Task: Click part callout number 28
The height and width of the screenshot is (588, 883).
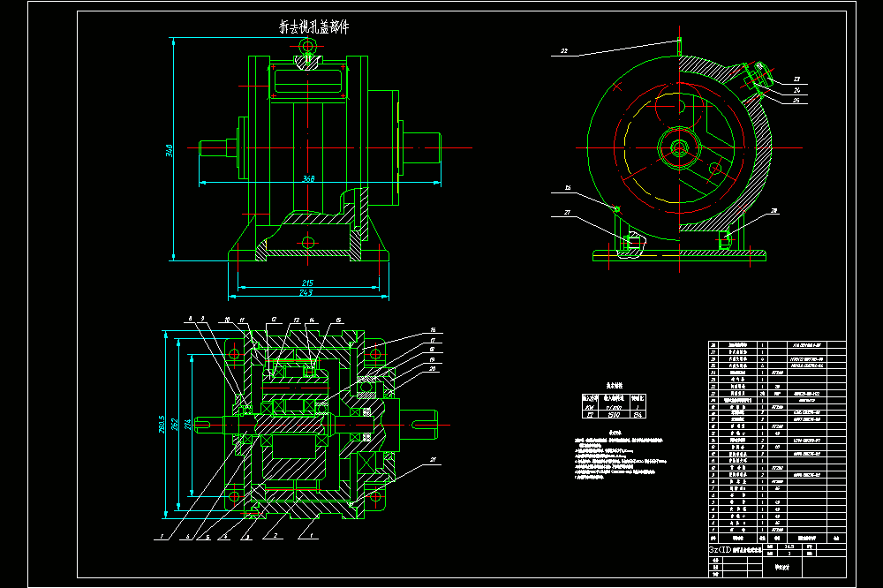Action: 774,211
